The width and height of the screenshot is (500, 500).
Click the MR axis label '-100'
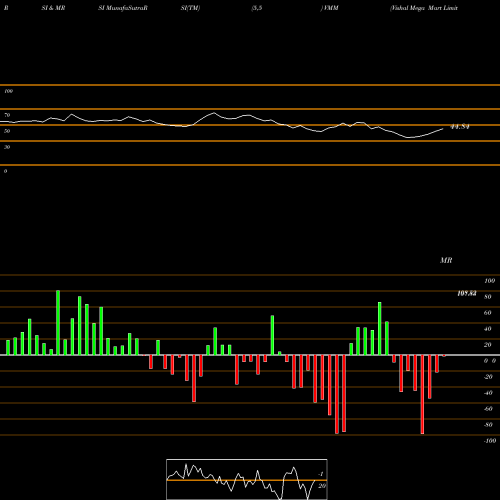490,441
